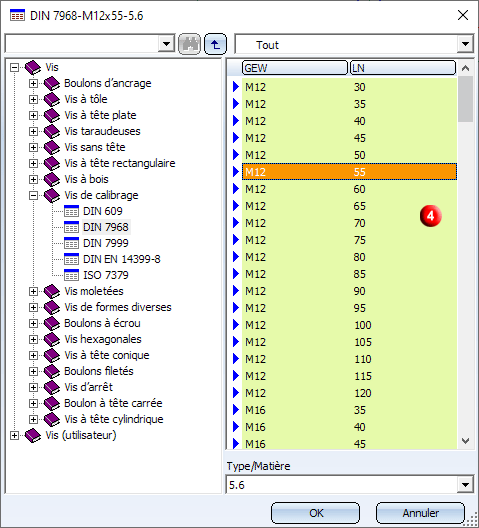Select DIN 7999 in the tree
The width and height of the screenshot is (479, 528).
click(x=106, y=243)
